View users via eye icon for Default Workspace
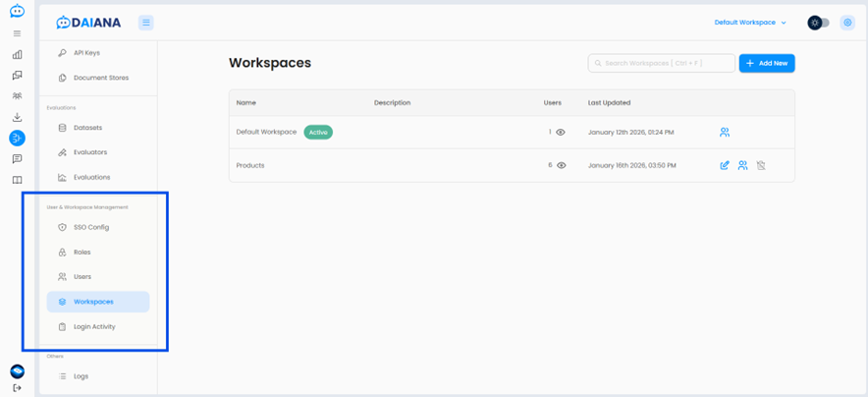The height and width of the screenshot is (397, 868). pos(561,132)
